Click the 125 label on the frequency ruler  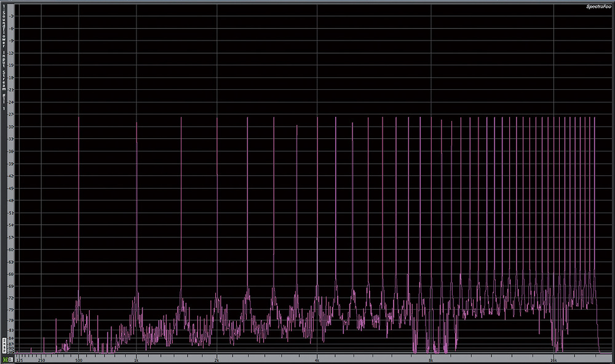point(19,359)
